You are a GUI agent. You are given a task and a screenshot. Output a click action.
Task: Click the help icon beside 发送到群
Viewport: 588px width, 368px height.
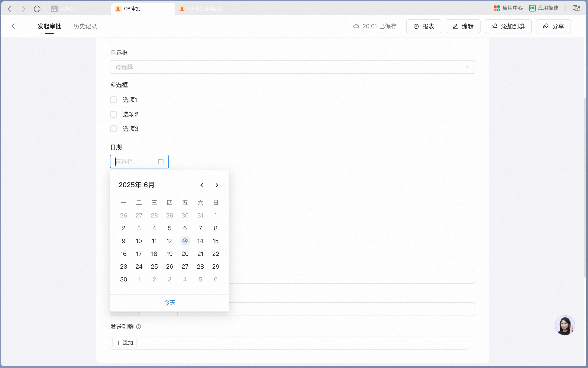click(x=139, y=327)
